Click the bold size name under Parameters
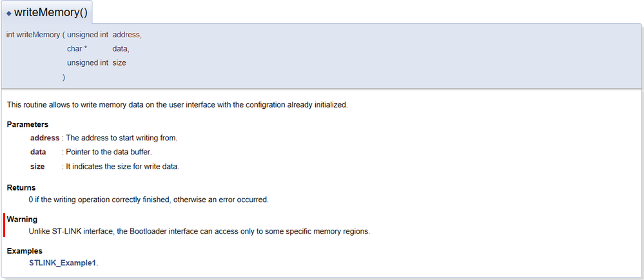The width and height of the screenshot is (644, 280). tap(37, 166)
